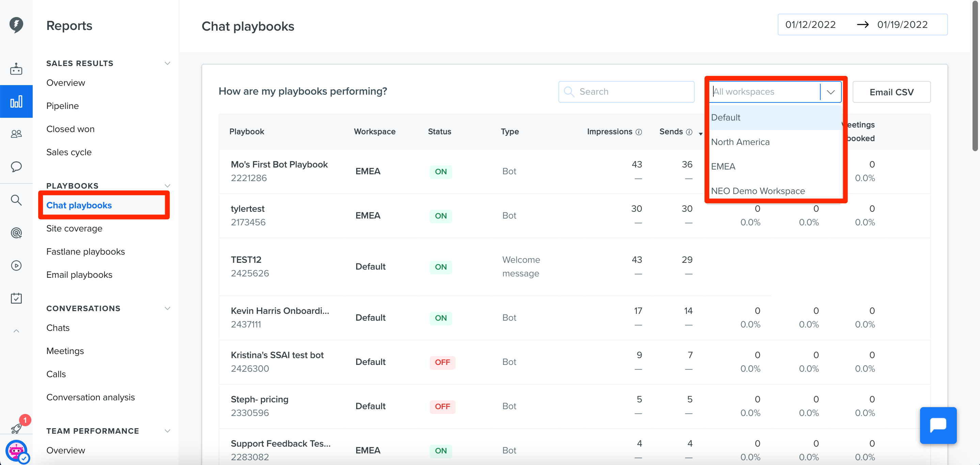Open the contacts people icon
Viewport: 980px width, 465px height.
(16, 134)
